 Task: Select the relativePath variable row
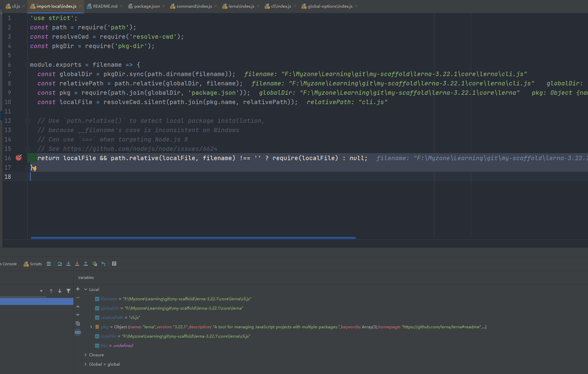pyautogui.click(x=331, y=318)
